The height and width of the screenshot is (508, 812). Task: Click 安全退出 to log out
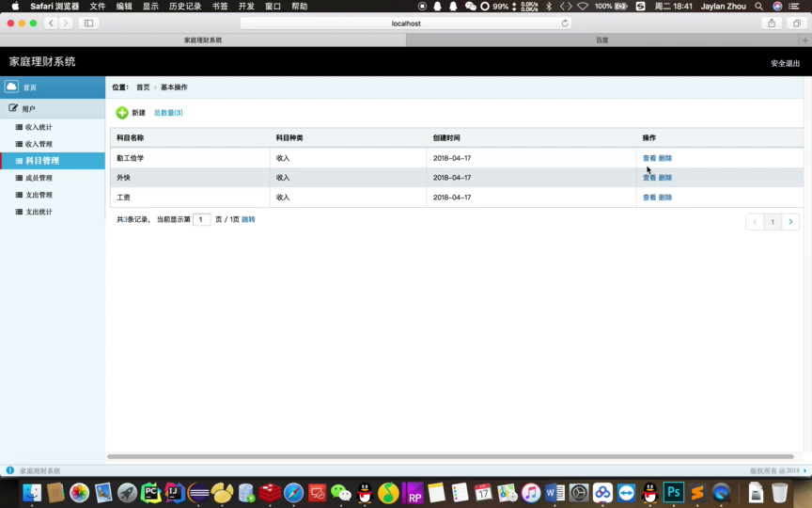coord(785,63)
